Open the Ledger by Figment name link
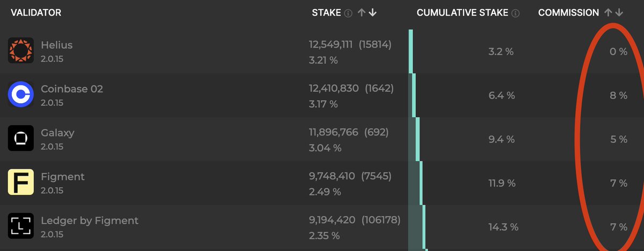 [x=90, y=220]
